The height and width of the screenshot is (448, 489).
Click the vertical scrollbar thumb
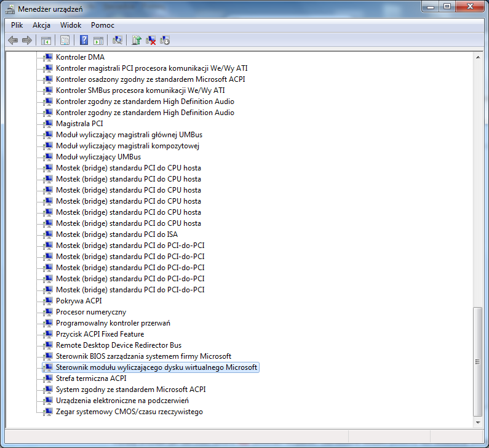coord(478,362)
